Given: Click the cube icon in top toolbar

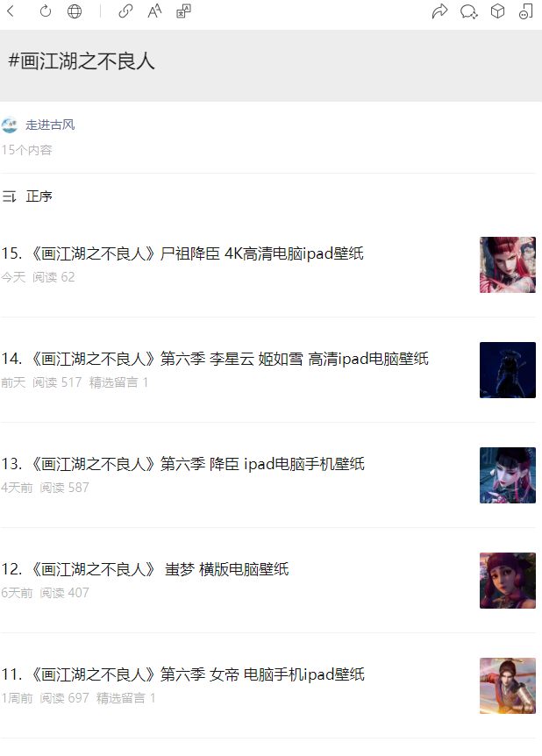Looking at the screenshot, I should 497,11.
